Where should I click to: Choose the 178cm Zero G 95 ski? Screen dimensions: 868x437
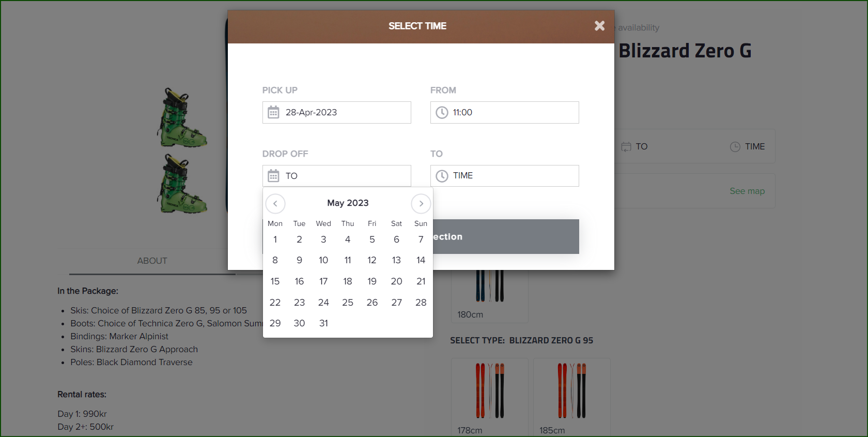490,397
